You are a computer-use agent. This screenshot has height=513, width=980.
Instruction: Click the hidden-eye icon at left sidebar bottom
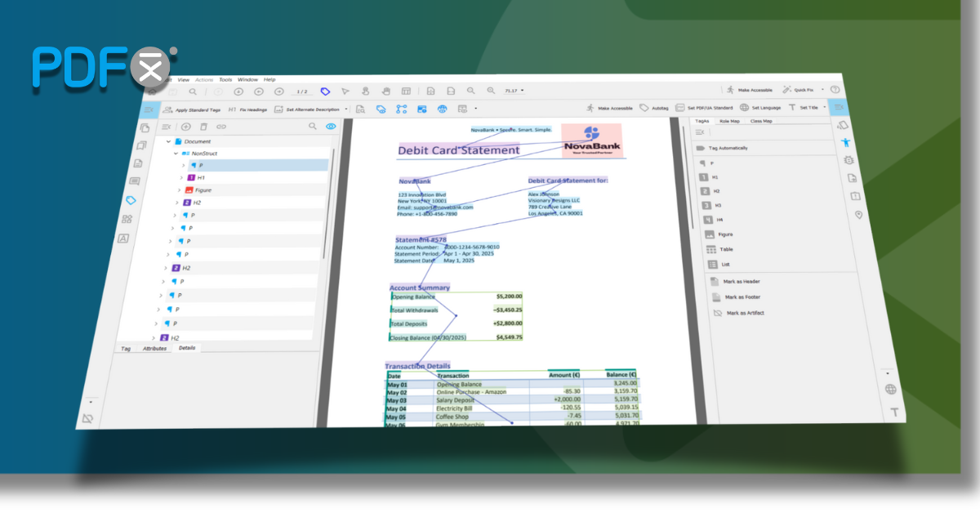[x=87, y=418]
